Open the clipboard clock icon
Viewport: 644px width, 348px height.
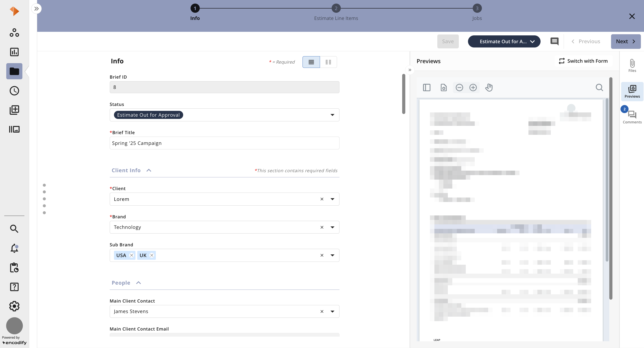tap(14, 268)
